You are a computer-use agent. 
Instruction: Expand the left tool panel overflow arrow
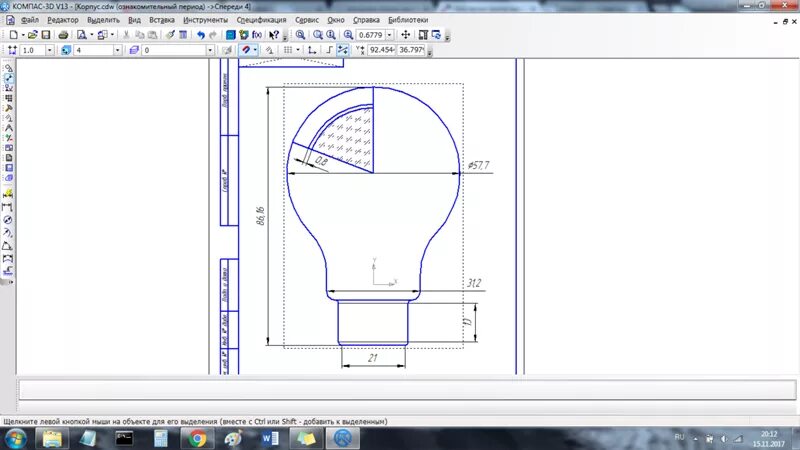[11, 282]
